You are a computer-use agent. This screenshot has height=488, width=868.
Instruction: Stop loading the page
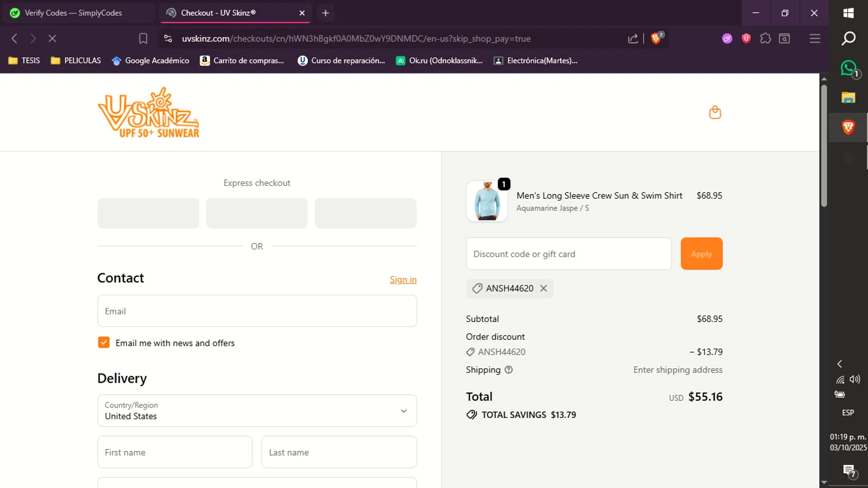tap(52, 39)
